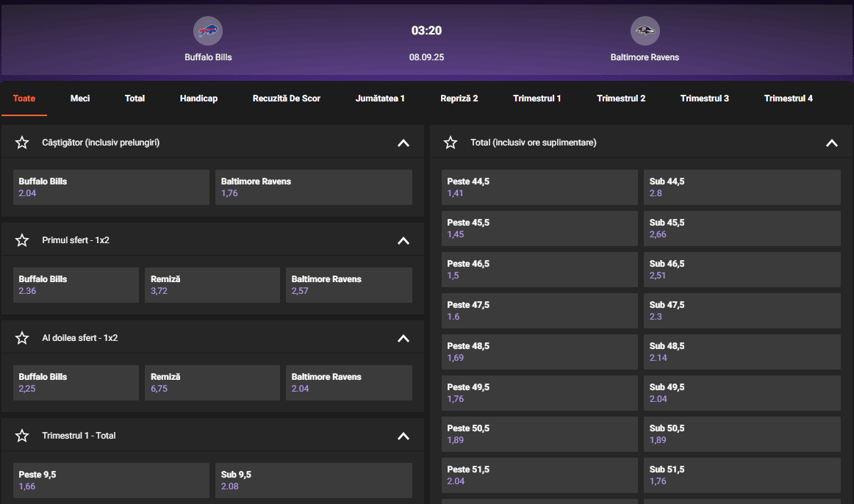Image resolution: width=854 pixels, height=504 pixels.
Task: Favorite the Al doilea sfert - 1x2 star
Action: click(22, 338)
